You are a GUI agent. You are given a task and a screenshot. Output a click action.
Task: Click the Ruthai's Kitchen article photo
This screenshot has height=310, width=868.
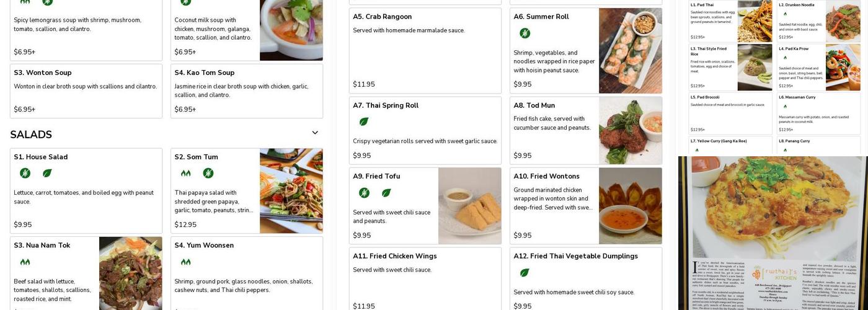point(772,232)
